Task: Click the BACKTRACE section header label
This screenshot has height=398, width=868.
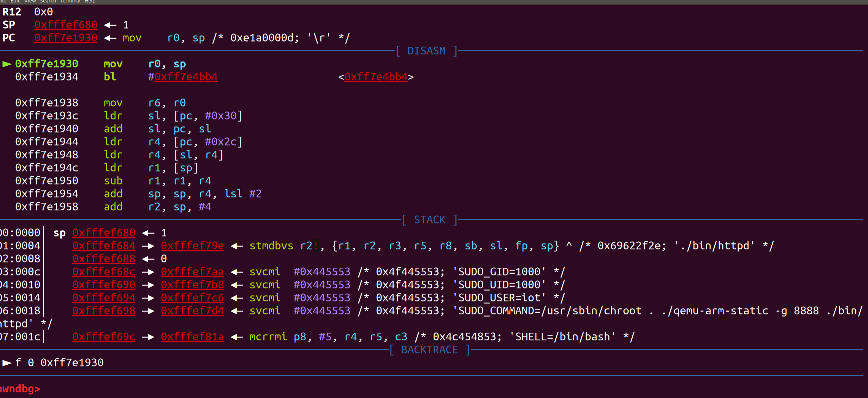Action: pyautogui.click(x=429, y=350)
